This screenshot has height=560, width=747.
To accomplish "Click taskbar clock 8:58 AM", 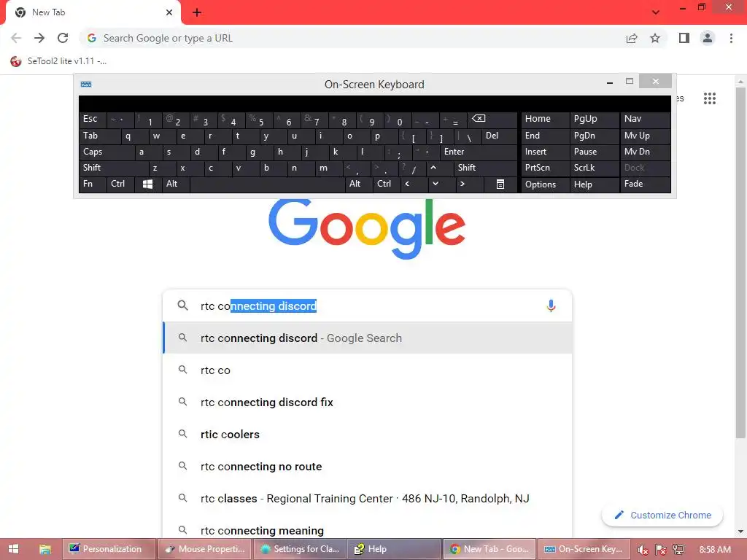I will point(715,550).
